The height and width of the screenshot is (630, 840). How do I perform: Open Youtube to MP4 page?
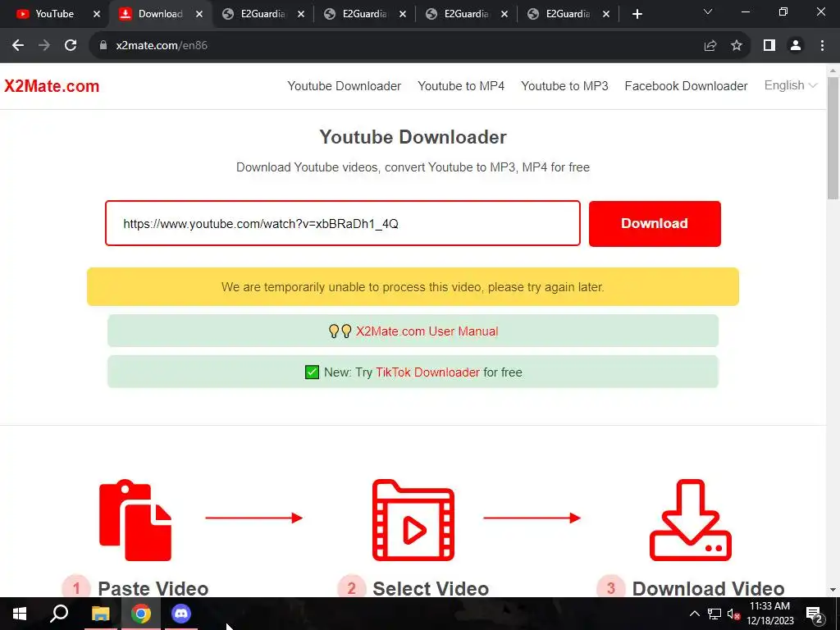click(x=461, y=86)
